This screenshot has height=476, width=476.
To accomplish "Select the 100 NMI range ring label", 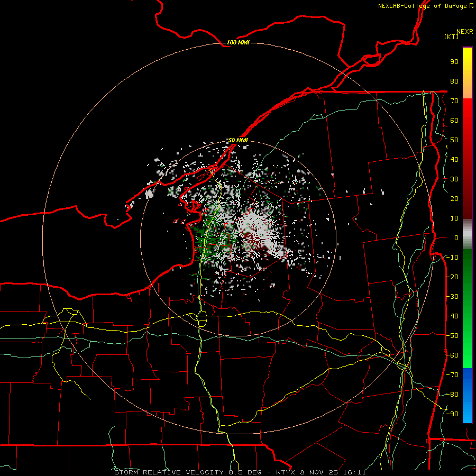I will click(238, 42).
